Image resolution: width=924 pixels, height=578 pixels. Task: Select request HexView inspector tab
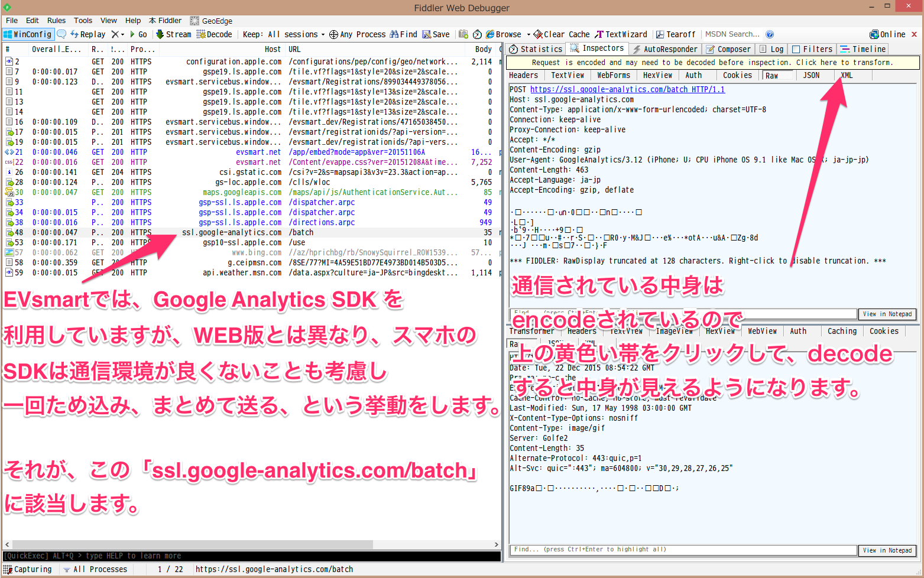[658, 75]
